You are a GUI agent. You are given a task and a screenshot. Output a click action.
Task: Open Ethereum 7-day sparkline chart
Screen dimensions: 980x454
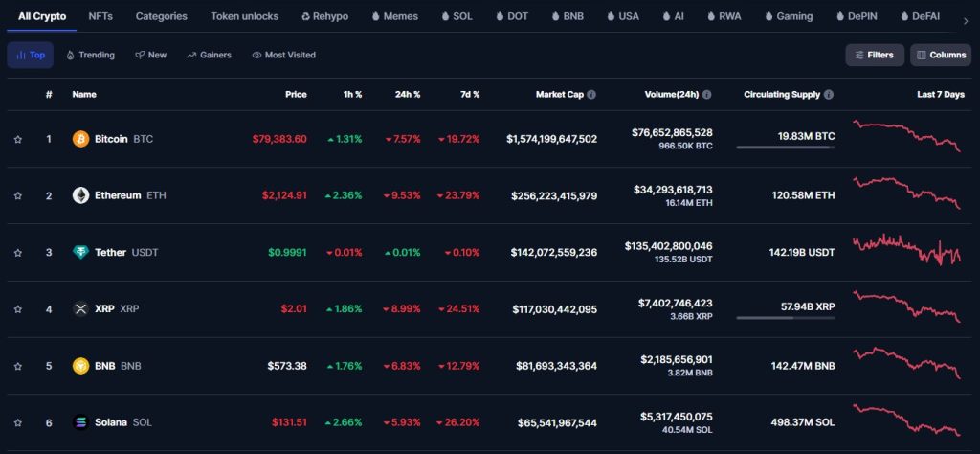907,193
